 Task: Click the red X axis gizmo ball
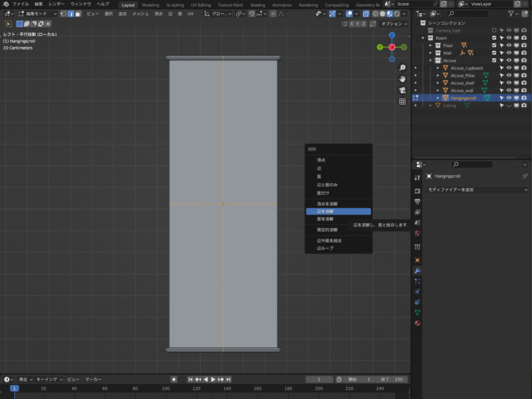[x=392, y=48]
